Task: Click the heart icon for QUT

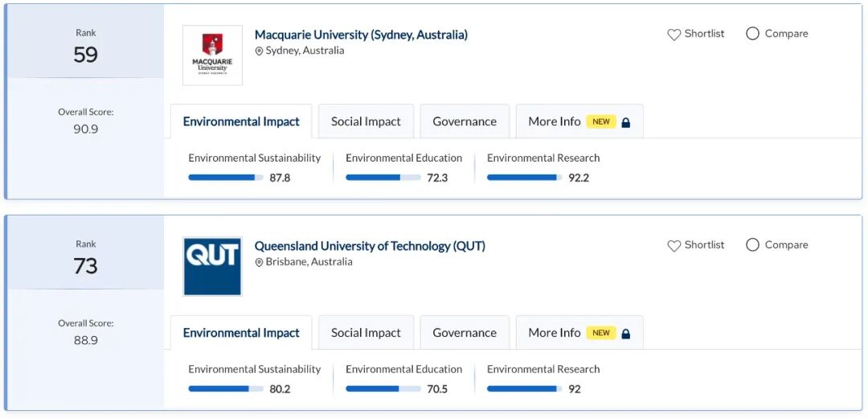Action: pos(674,246)
